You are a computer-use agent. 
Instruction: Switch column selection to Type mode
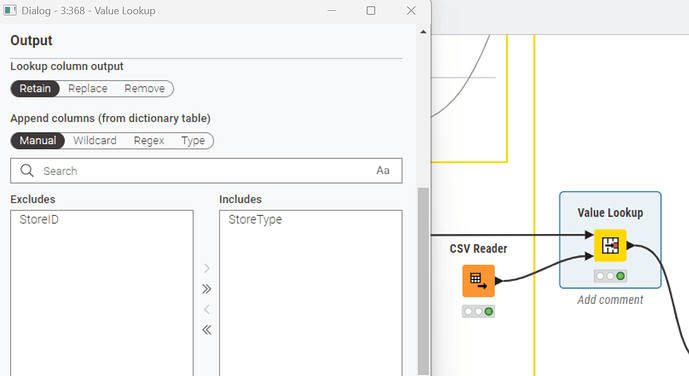pyautogui.click(x=193, y=141)
